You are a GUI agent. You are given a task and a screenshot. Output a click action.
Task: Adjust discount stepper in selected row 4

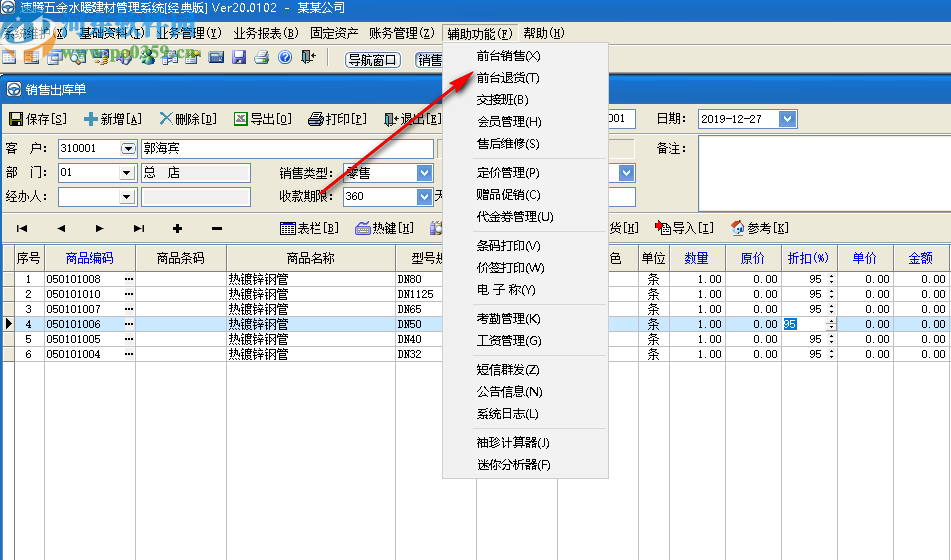(831, 324)
